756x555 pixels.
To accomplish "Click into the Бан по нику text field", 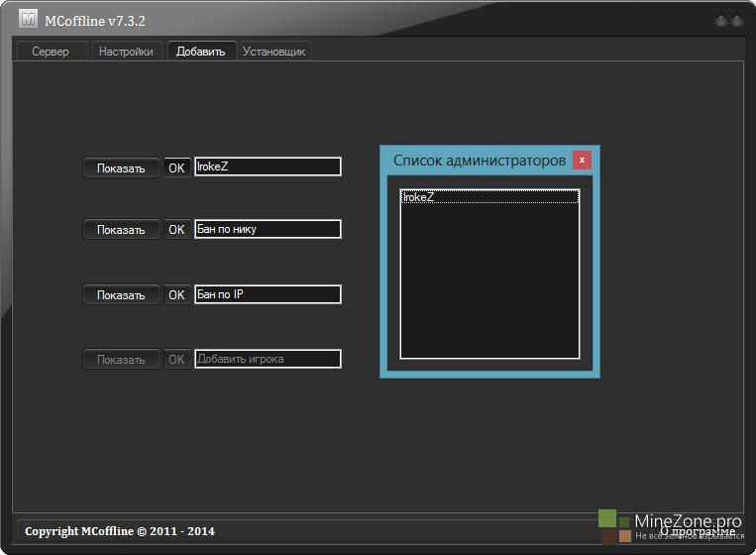I will coord(268,229).
